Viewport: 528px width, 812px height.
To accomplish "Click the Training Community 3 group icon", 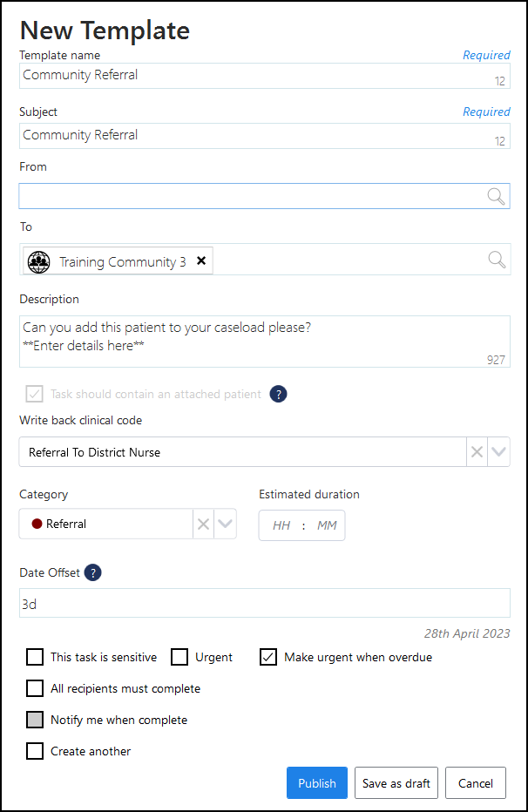I will click(39, 261).
